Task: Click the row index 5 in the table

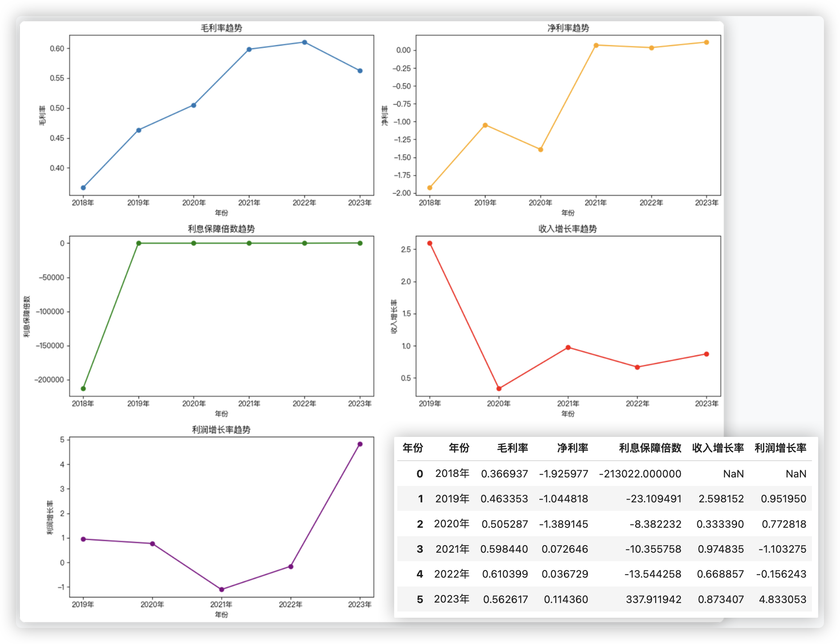Action: [x=420, y=599]
